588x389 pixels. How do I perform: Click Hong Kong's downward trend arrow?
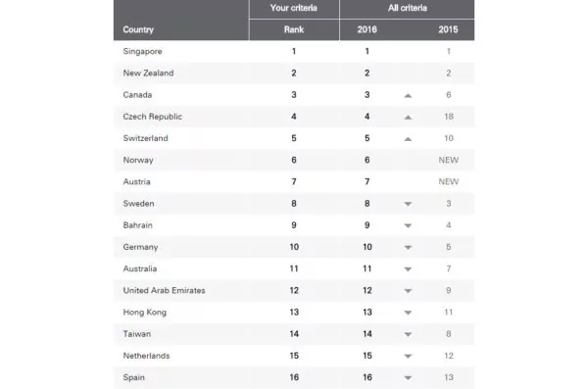[x=408, y=313]
